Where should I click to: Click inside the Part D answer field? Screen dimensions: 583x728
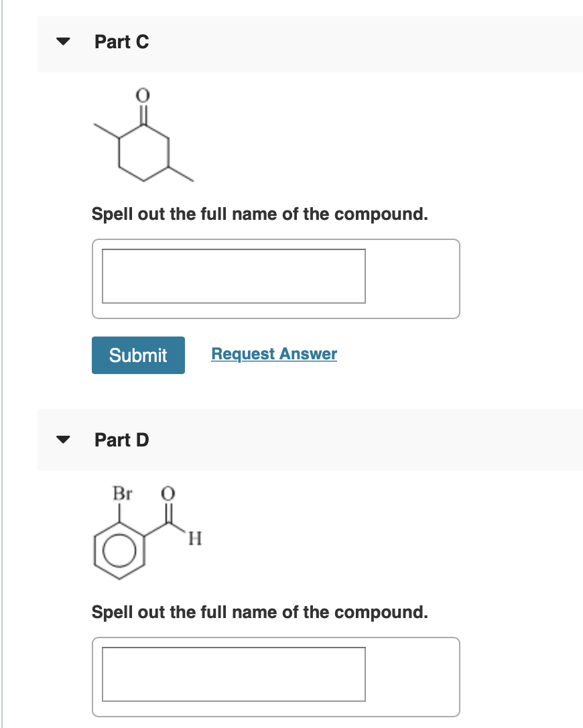coord(233,674)
